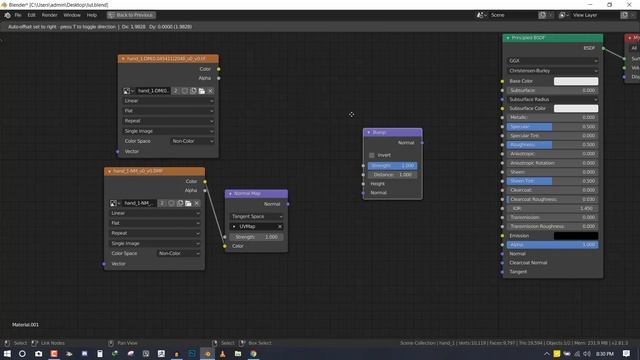Click the add view layer icon
640x360 pixels.
tap(624, 15)
